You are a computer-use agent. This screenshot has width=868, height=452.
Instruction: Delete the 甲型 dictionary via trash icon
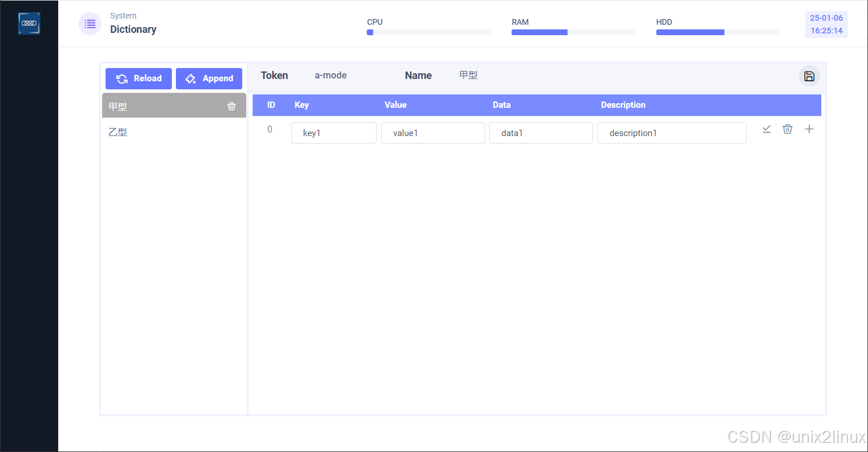(x=232, y=106)
